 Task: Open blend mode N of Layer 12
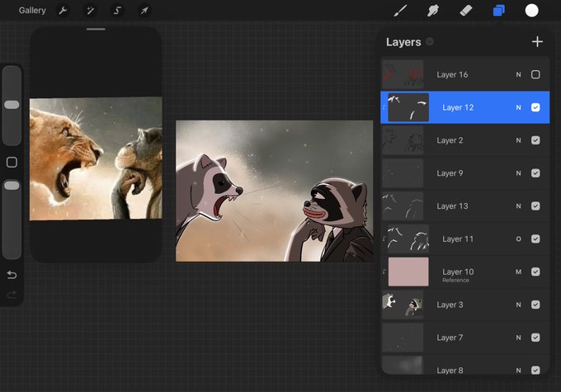click(x=518, y=107)
